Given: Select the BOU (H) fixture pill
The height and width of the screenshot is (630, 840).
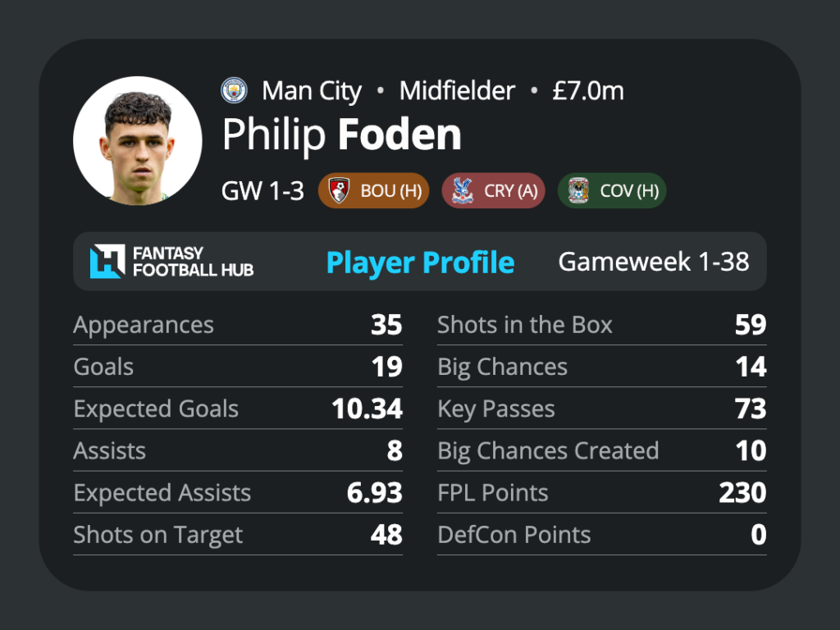Looking at the screenshot, I should (373, 190).
